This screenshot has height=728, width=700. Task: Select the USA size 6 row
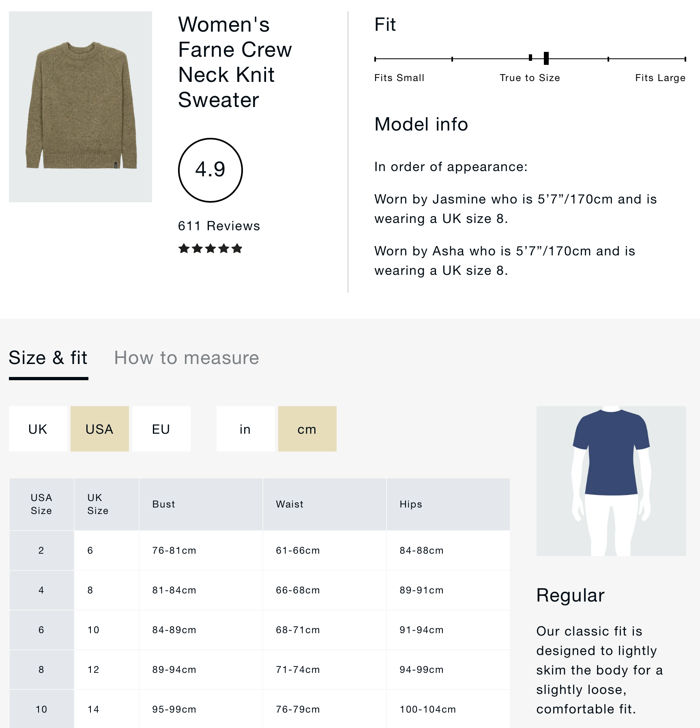point(41,630)
